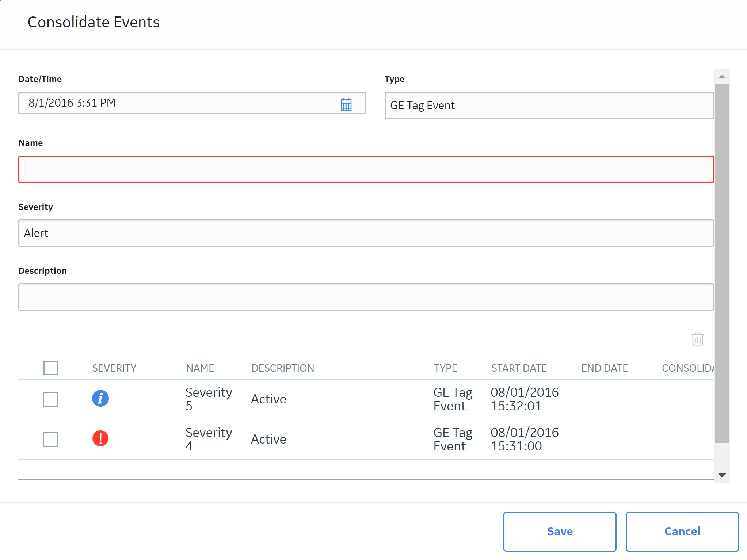747x560 pixels.
Task: Click 'Active' description in Severity 5 row
Action: (268, 399)
